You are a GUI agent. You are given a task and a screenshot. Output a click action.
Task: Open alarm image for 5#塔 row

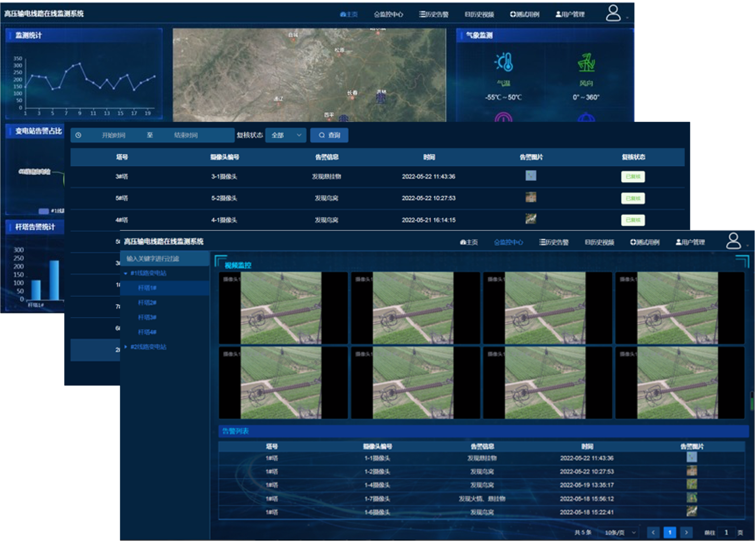coord(531,197)
